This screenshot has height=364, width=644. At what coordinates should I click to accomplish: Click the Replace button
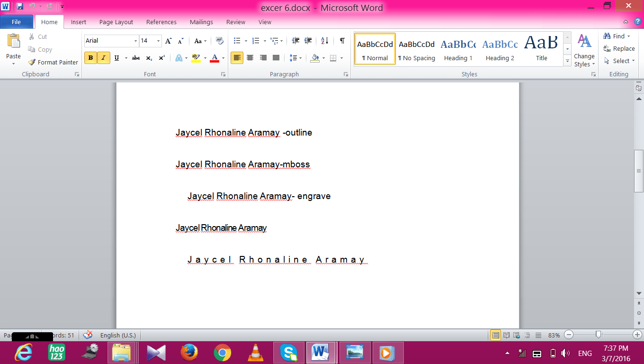click(x=619, y=48)
